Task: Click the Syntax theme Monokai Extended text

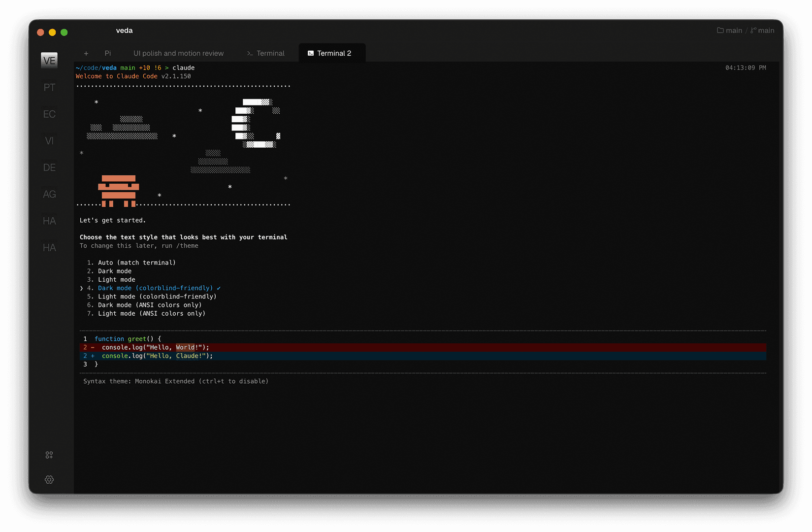Action: coord(176,381)
